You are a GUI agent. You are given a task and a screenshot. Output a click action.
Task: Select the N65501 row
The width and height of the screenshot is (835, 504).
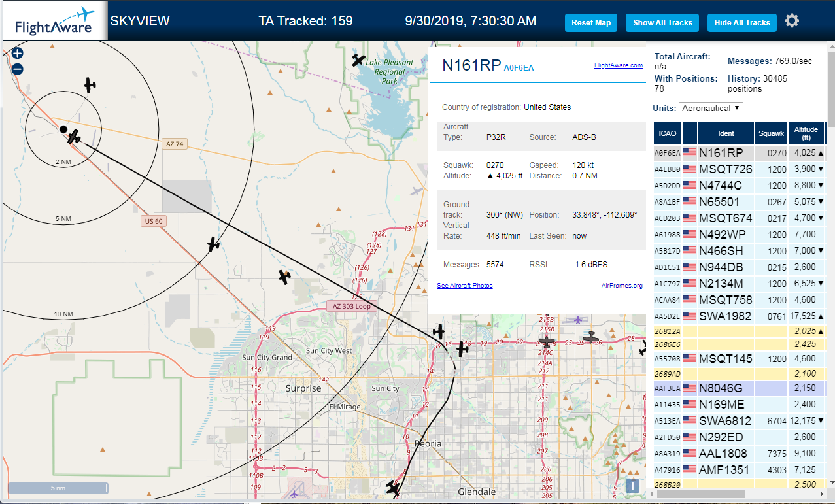click(740, 202)
